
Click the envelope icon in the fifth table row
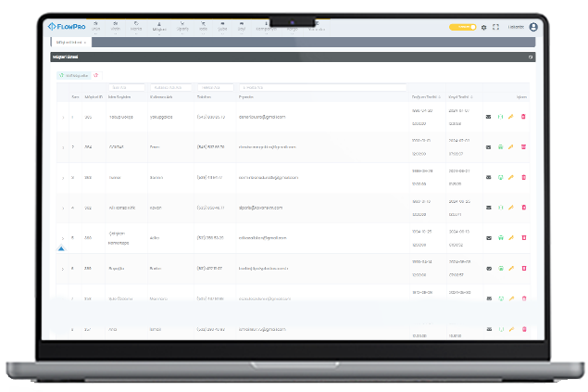(x=489, y=238)
